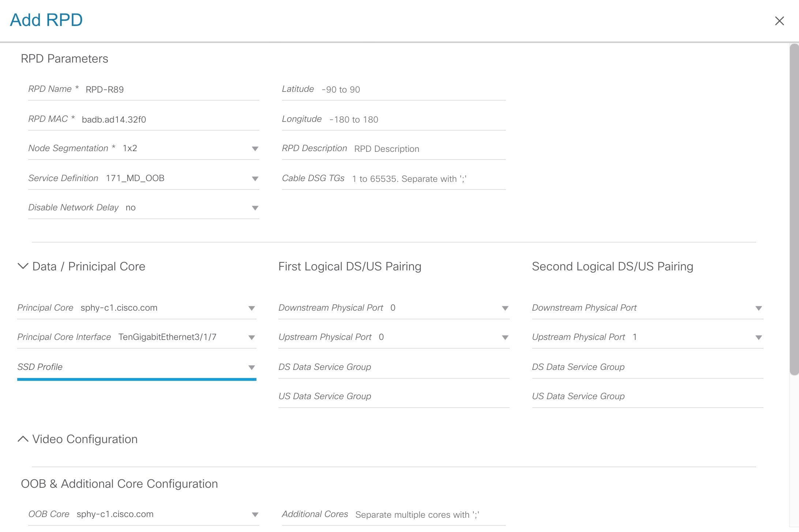Open the Disable Network Delay dropdown
This screenshot has width=799, height=532.
coord(254,208)
